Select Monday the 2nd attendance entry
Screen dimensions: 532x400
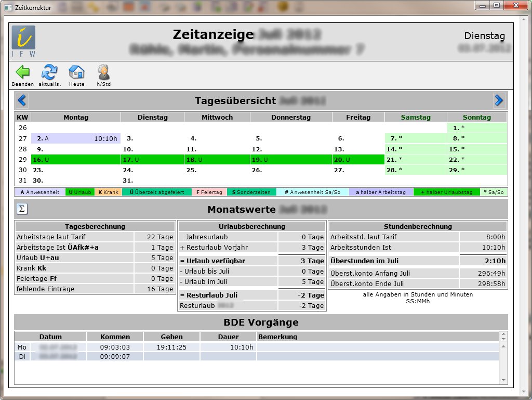pos(75,139)
